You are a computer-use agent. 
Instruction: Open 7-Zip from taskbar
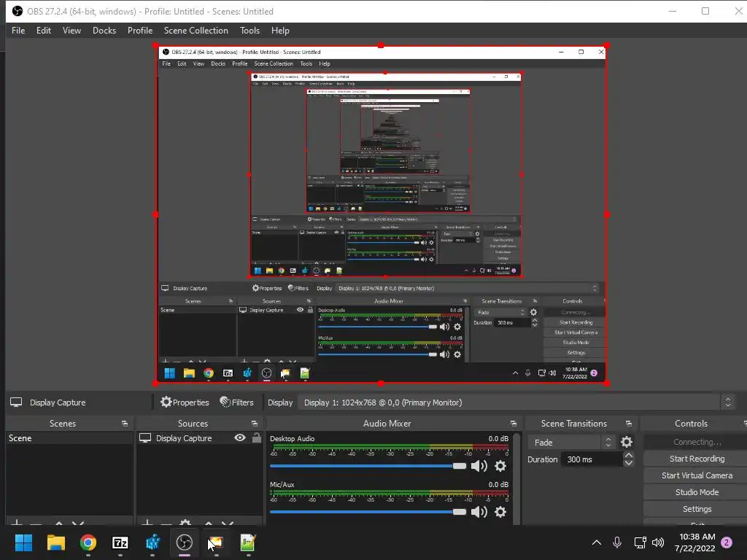[x=120, y=542]
